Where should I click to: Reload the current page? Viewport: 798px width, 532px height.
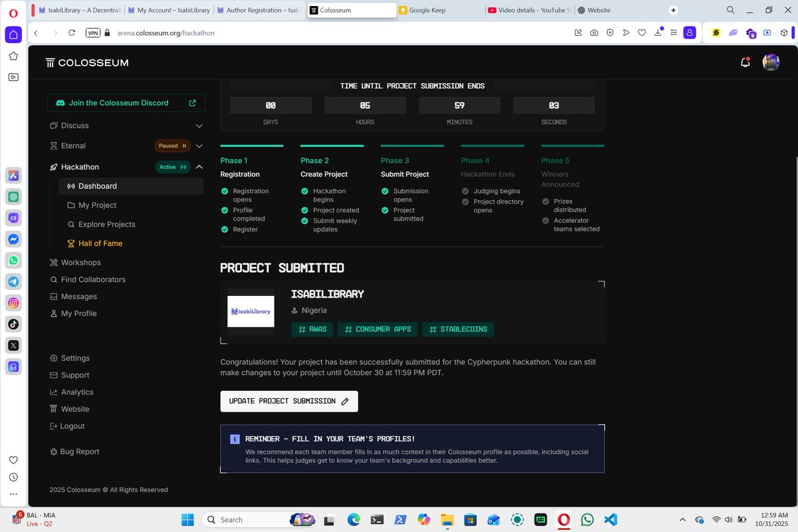[x=72, y=33]
